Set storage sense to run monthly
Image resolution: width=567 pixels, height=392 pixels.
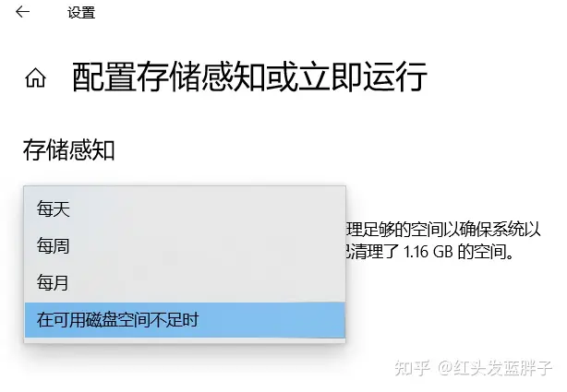coord(185,283)
